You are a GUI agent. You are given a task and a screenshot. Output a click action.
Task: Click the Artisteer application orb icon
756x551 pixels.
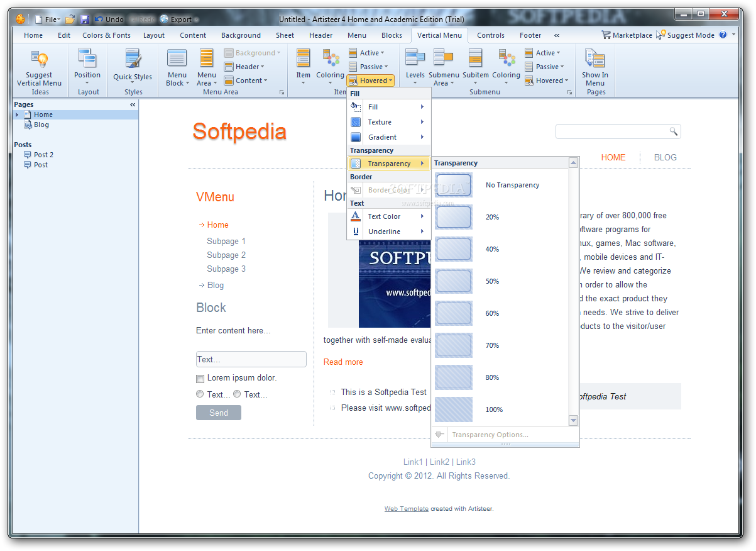(x=21, y=19)
